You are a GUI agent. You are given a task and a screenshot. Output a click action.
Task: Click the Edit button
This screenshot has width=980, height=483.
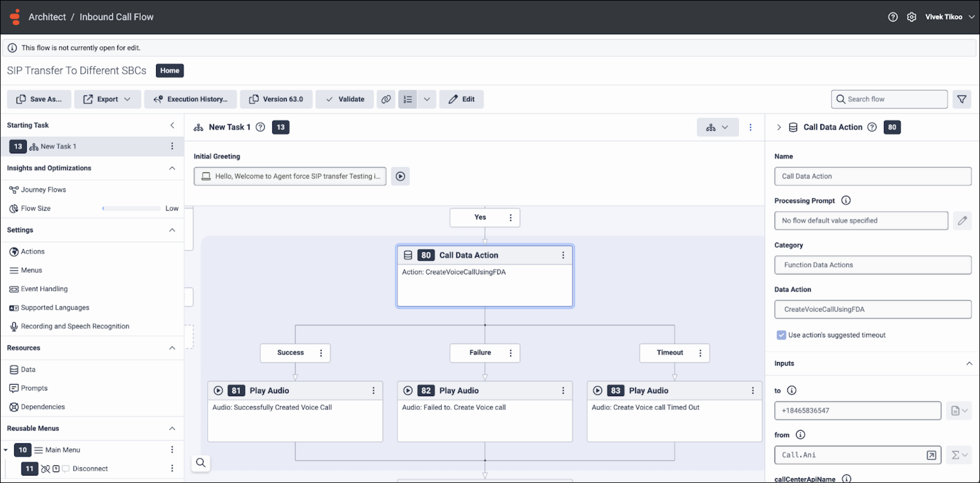(x=461, y=99)
